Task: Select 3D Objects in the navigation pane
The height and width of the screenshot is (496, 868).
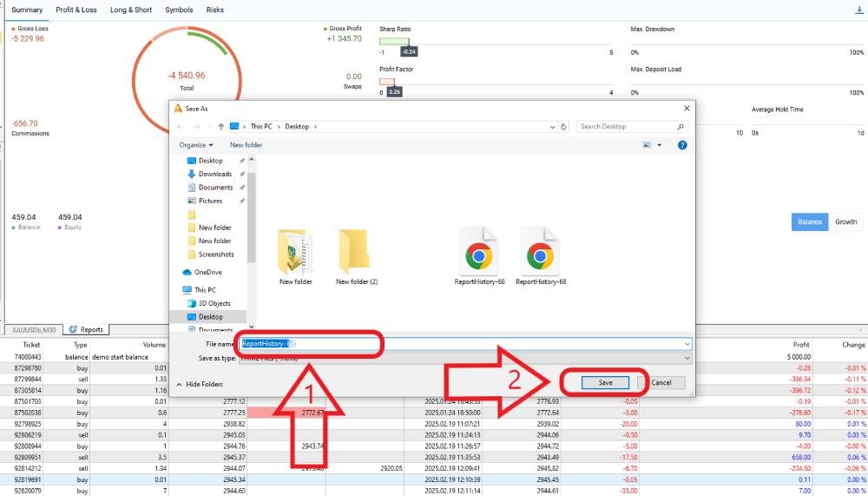Action: tap(214, 303)
